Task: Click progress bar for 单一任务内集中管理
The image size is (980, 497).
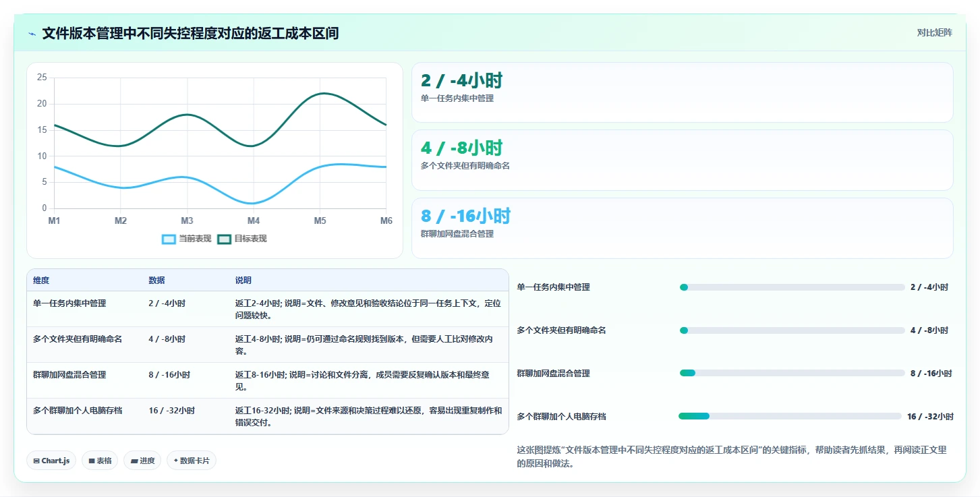Action: [x=792, y=287]
